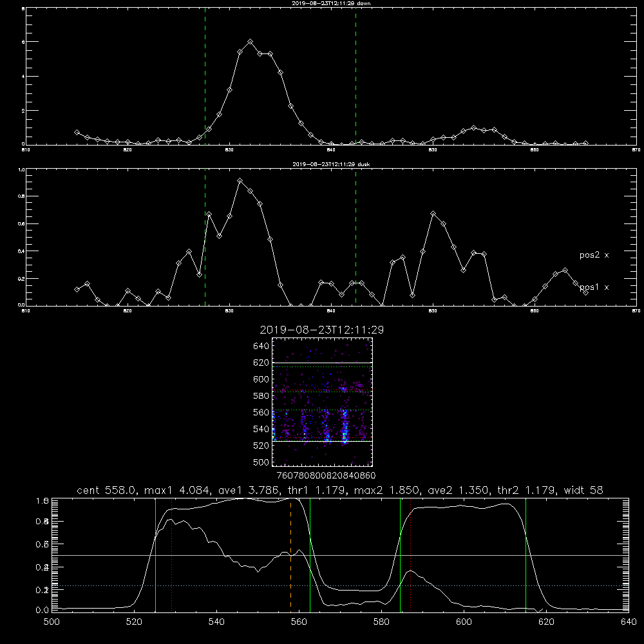Click the solid green line near 615 in bottom plot
The image size is (644, 644).
tap(526, 554)
